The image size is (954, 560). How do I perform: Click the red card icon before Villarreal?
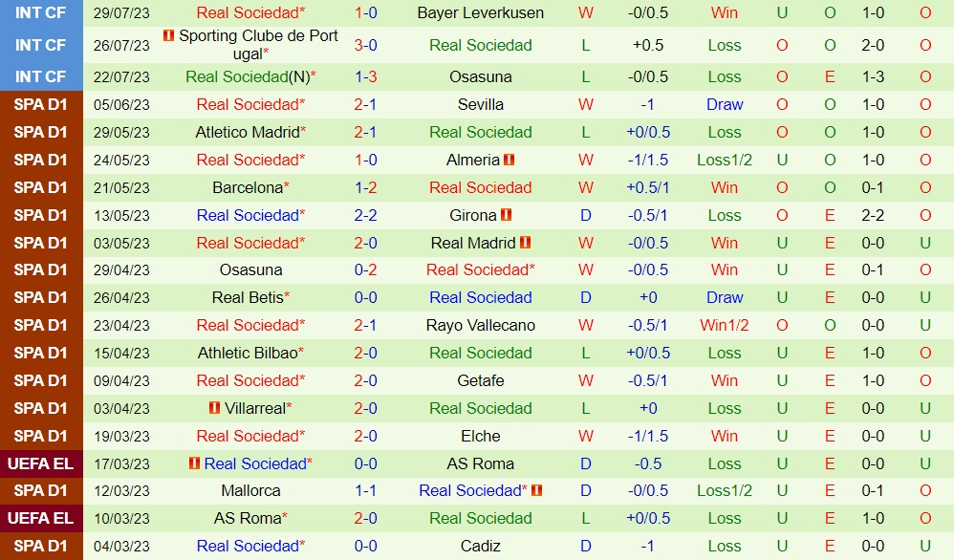pyautogui.click(x=214, y=408)
